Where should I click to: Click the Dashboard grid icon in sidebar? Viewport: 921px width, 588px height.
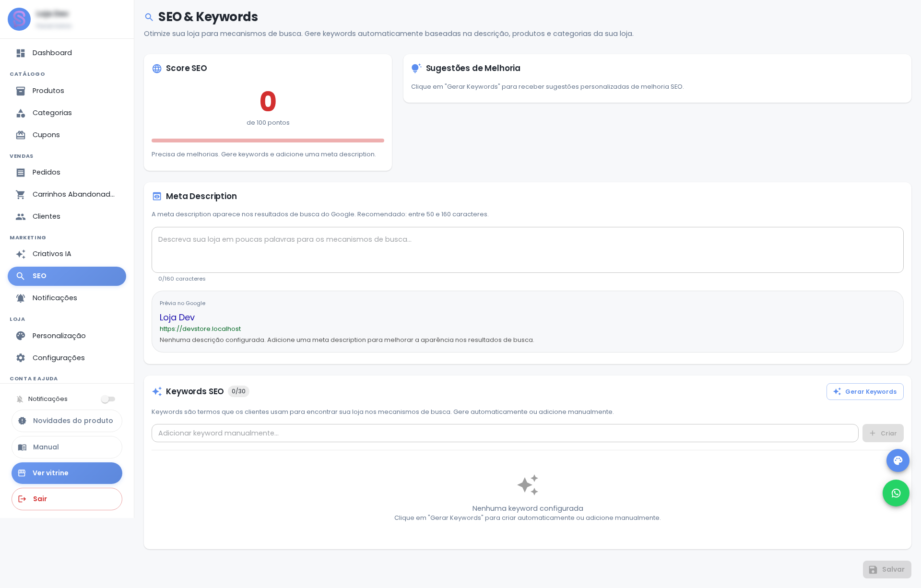21,53
